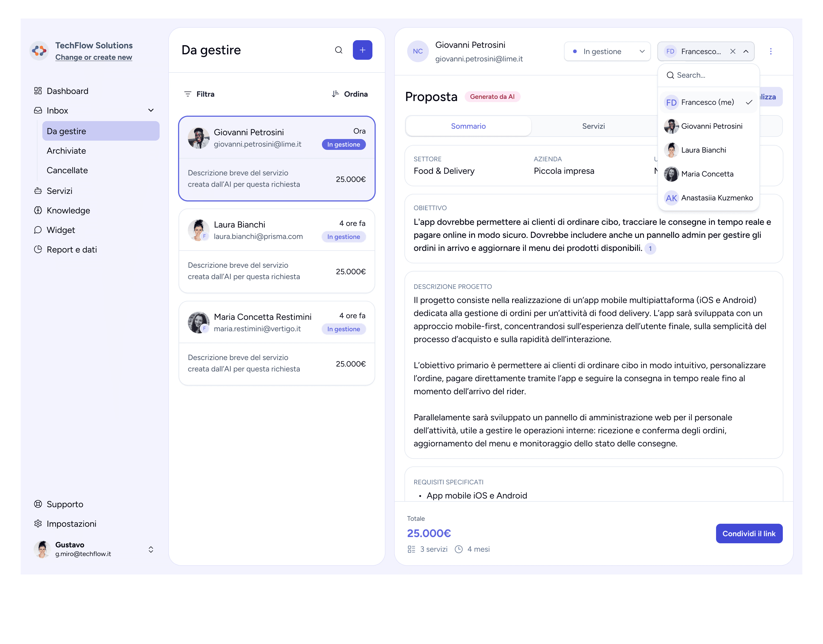Open Archiviate in the Inbox submenu

[x=66, y=151]
